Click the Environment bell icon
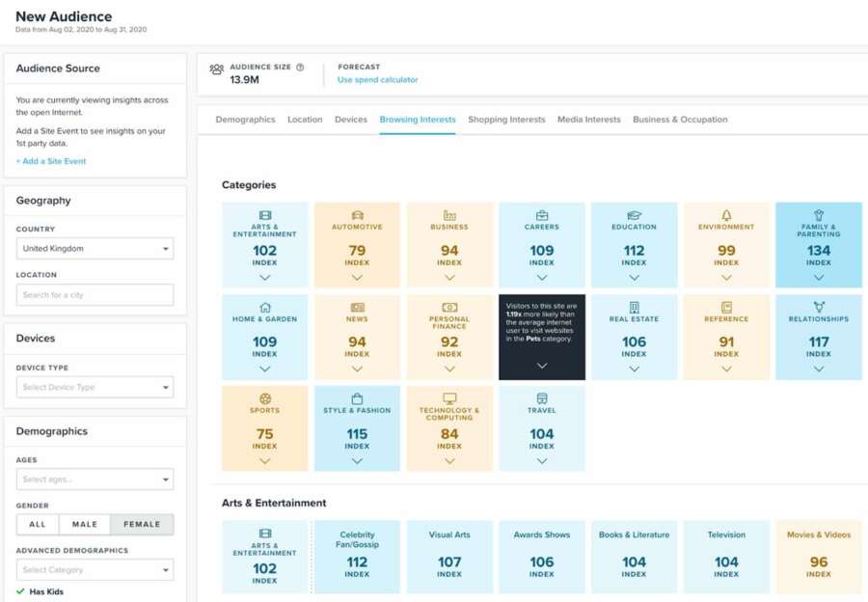The image size is (868, 602). coord(726,215)
